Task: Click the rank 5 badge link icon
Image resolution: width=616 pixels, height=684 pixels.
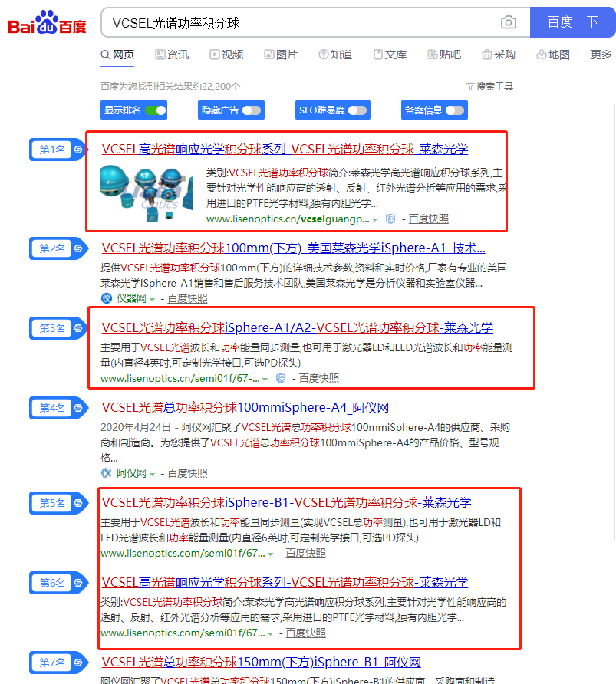Action: [x=78, y=503]
